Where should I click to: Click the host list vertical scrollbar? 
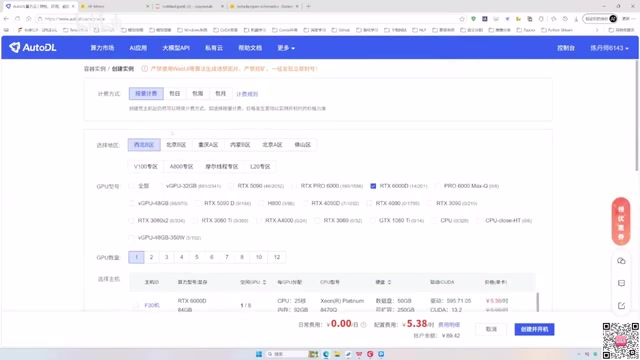coord(538,302)
